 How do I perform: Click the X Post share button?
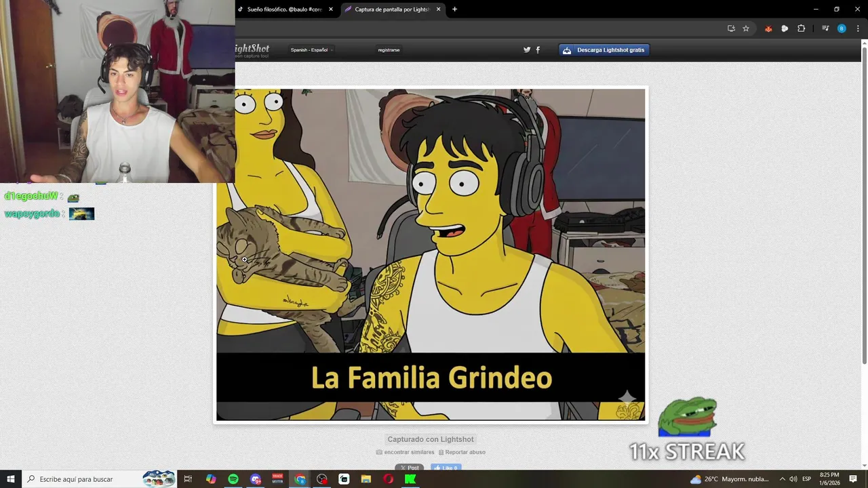pos(410,468)
